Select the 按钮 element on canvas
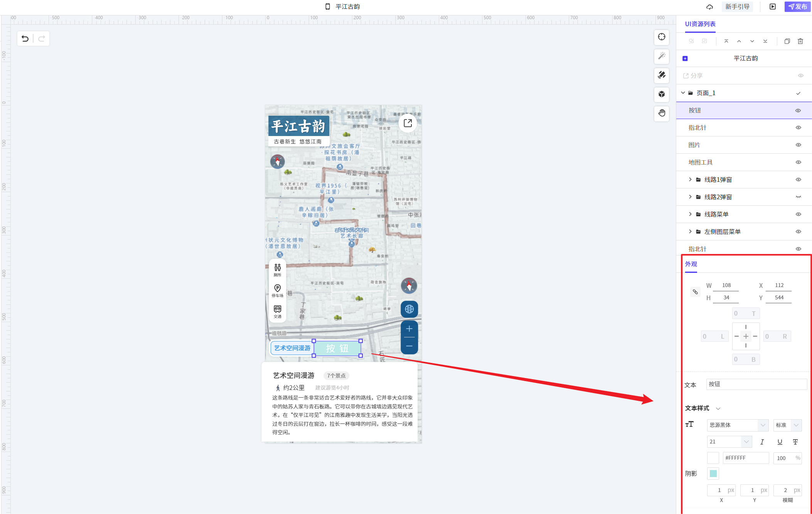This screenshot has height=514, width=812. [x=337, y=348]
